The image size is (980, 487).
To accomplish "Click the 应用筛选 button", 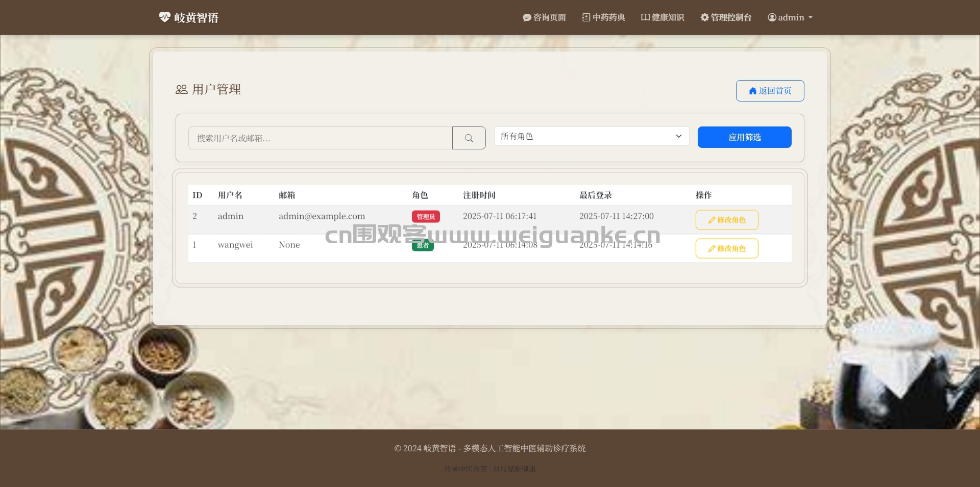I will (744, 137).
